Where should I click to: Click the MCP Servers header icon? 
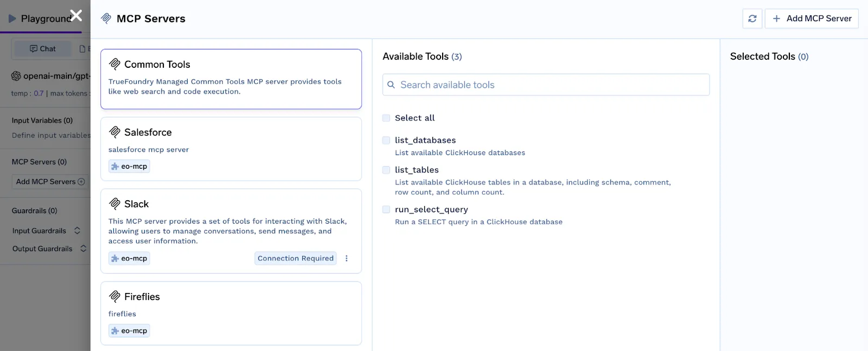[106, 18]
